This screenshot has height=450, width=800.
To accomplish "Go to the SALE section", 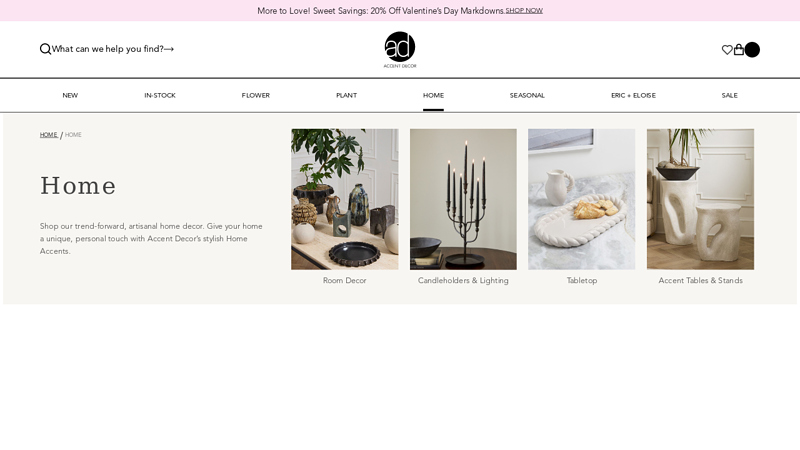I will [x=730, y=95].
